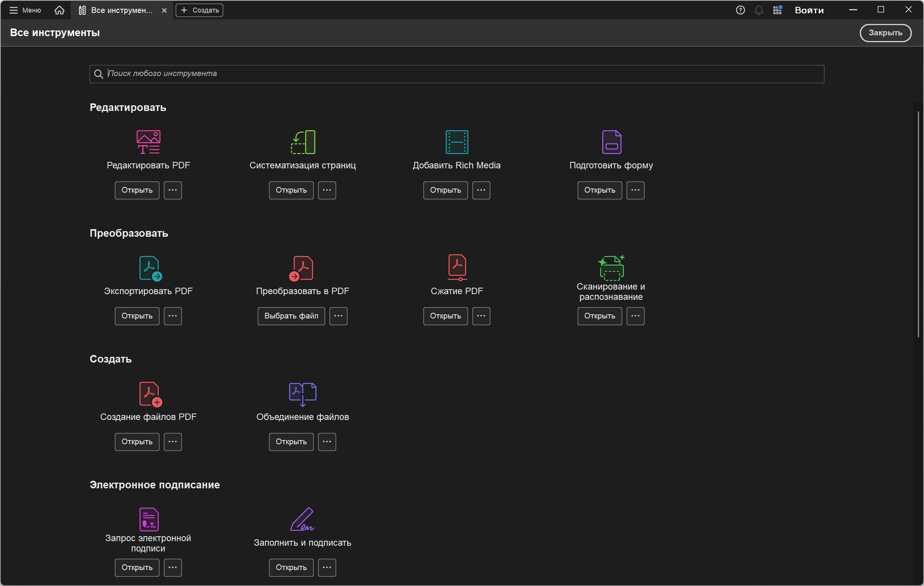Open more options for Редактировать PDF

point(172,190)
